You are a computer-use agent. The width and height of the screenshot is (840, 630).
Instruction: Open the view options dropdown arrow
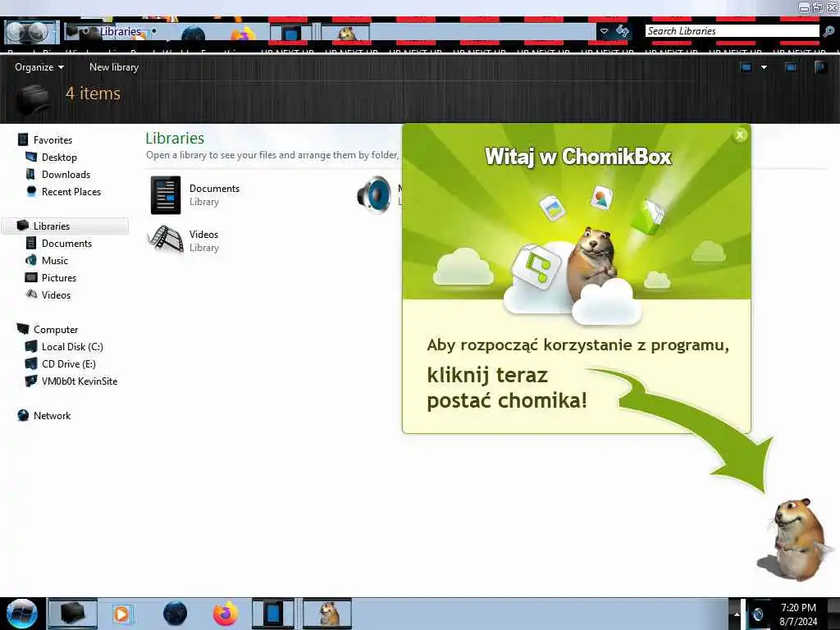764,67
